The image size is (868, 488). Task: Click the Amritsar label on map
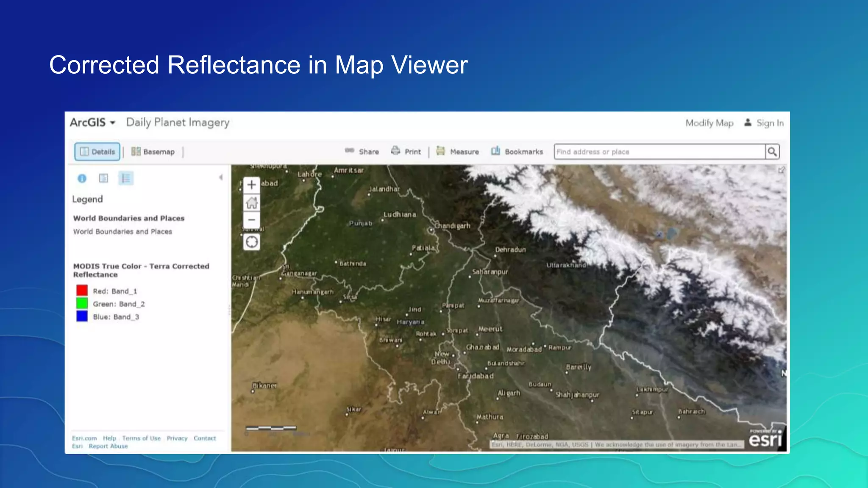(x=349, y=170)
